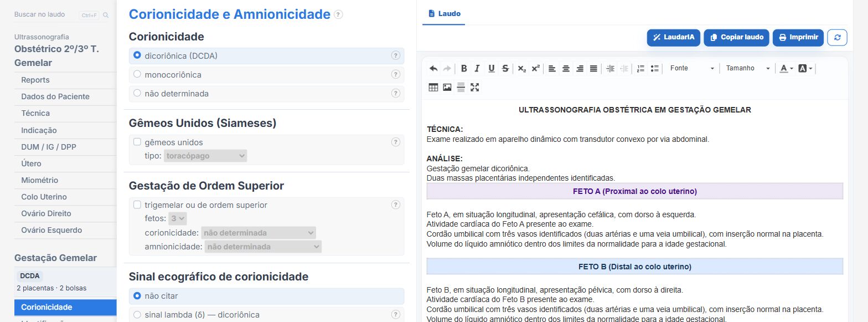Align text left
Screen dimensions: 868x322
pyautogui.click(x=552, y=68)
